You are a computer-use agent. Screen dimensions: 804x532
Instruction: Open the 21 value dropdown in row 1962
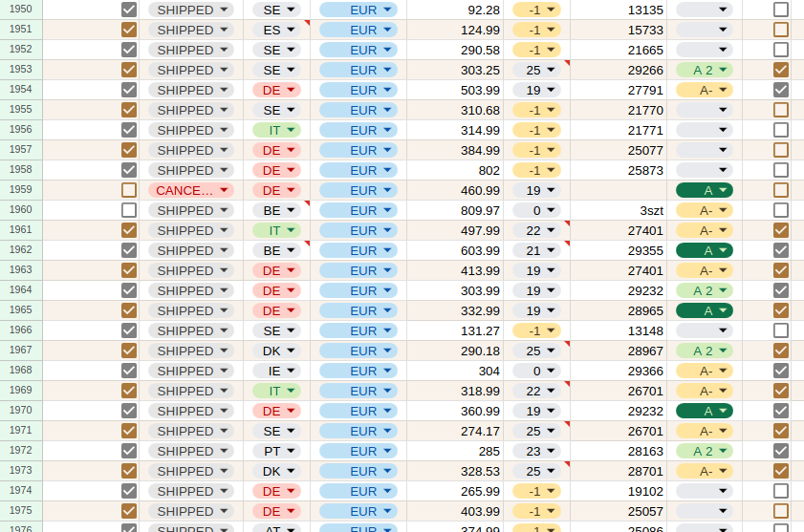click(x=536, y=250)
